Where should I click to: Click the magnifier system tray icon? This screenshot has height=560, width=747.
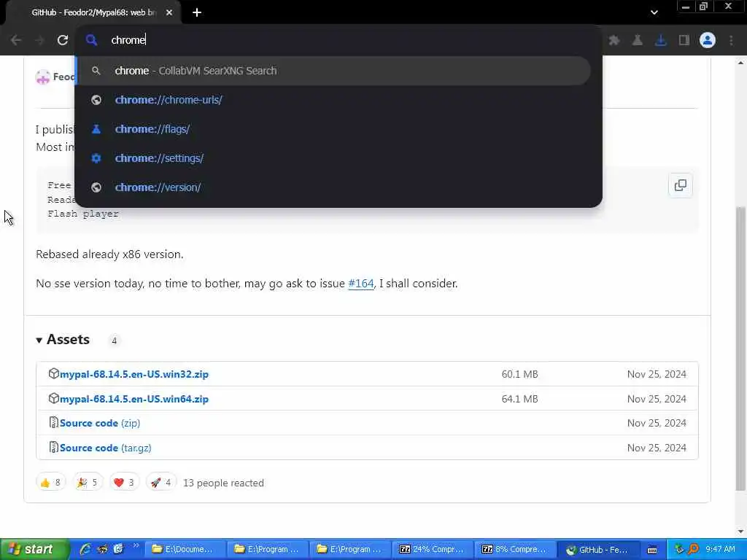tap(693, 549)
